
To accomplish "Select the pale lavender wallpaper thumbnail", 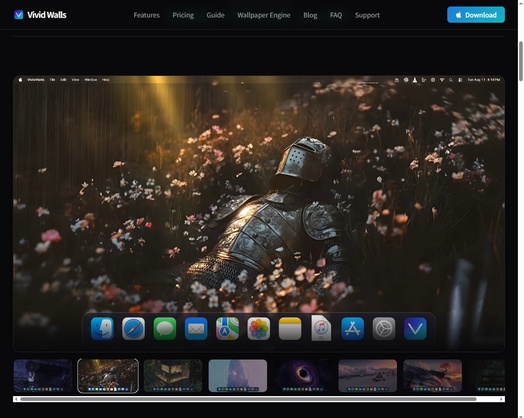I will pyautogui.click(x=238, y=376).
